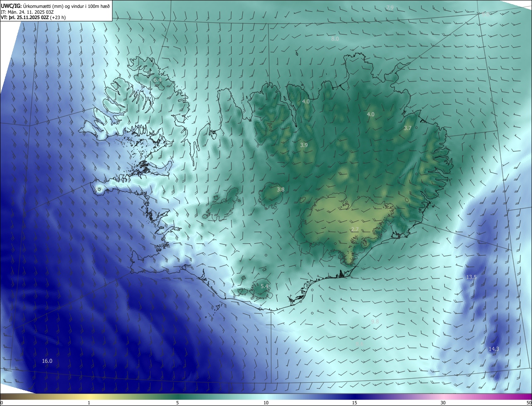Click the color scale at the 5 tick
Screen dimensions: 532x406
coord(177,403)
